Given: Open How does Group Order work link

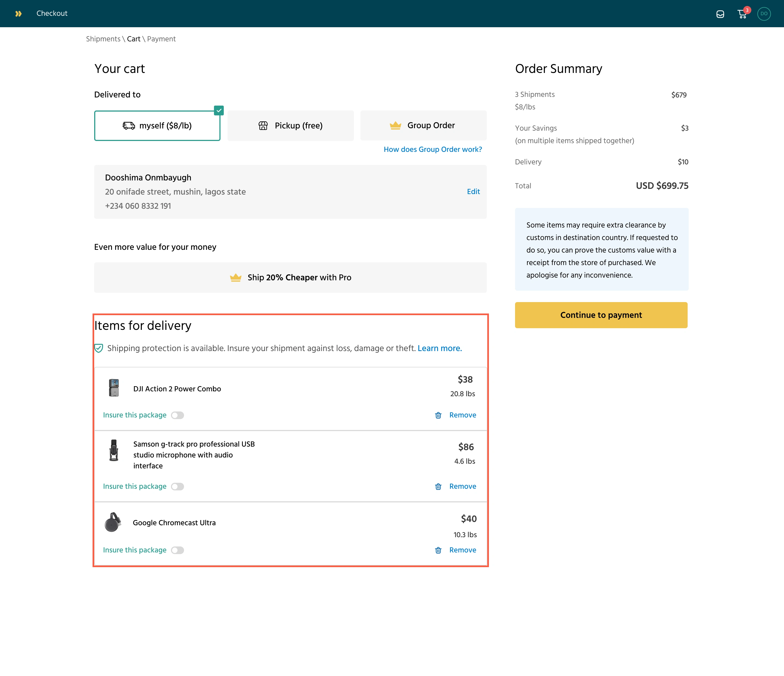Looking at the screenshot, I should 433,149.
